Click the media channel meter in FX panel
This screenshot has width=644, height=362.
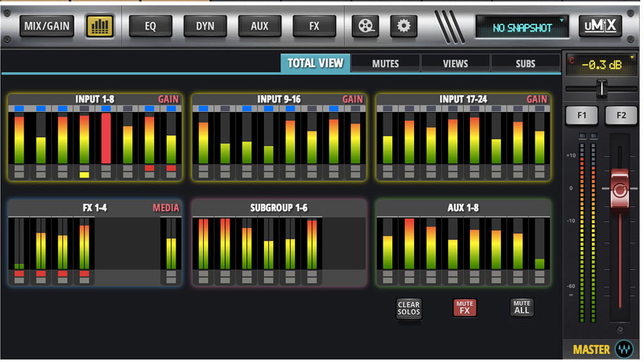pyautogui.click(x=172, y=243)
